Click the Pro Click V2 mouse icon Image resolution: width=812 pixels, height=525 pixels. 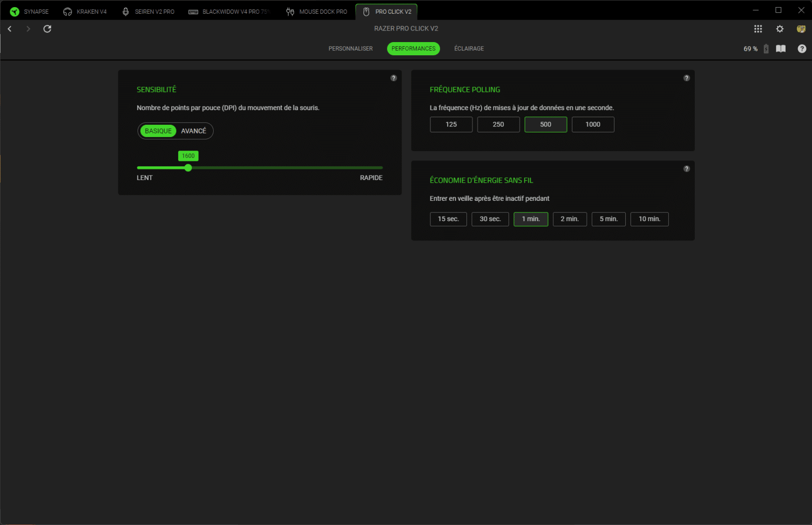[366, 12]
